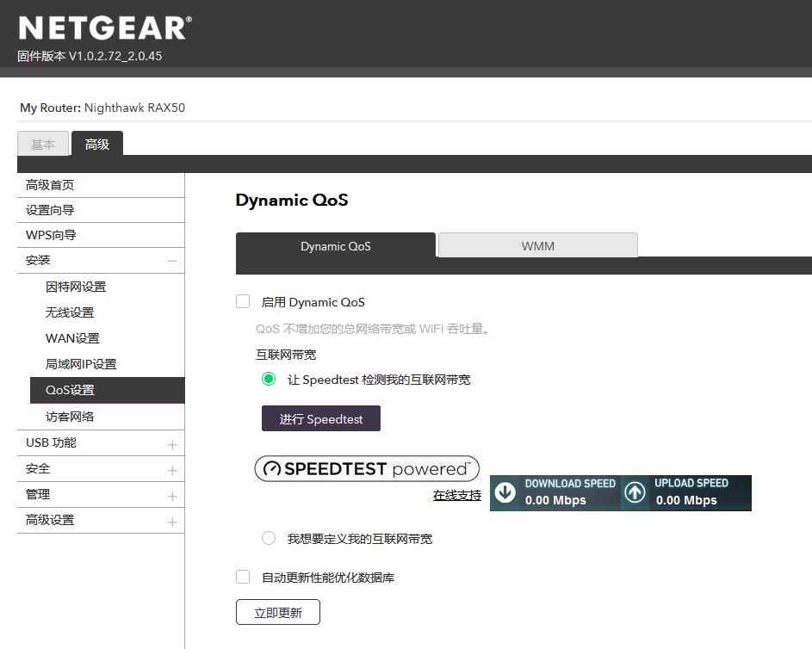812x649 pixels.
Task: Switch to the 基本 tab
Action: (43, 145)
